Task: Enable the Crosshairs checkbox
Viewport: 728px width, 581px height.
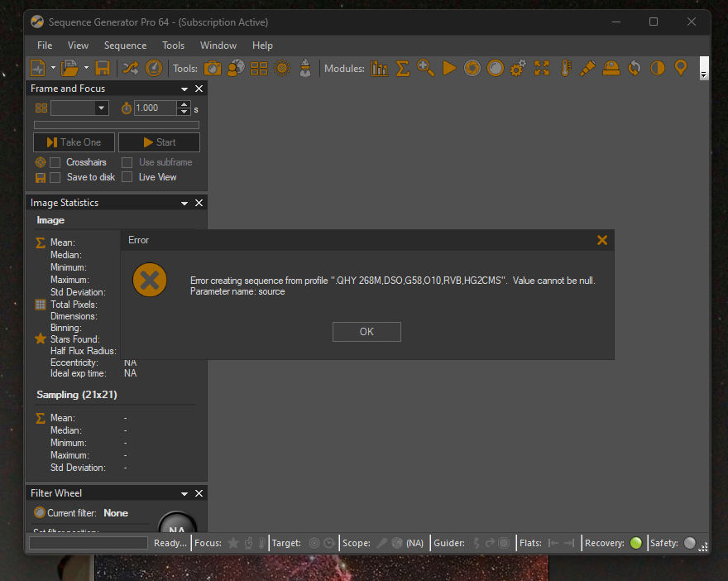Action: pyautogui.click(x=55, y=162)
